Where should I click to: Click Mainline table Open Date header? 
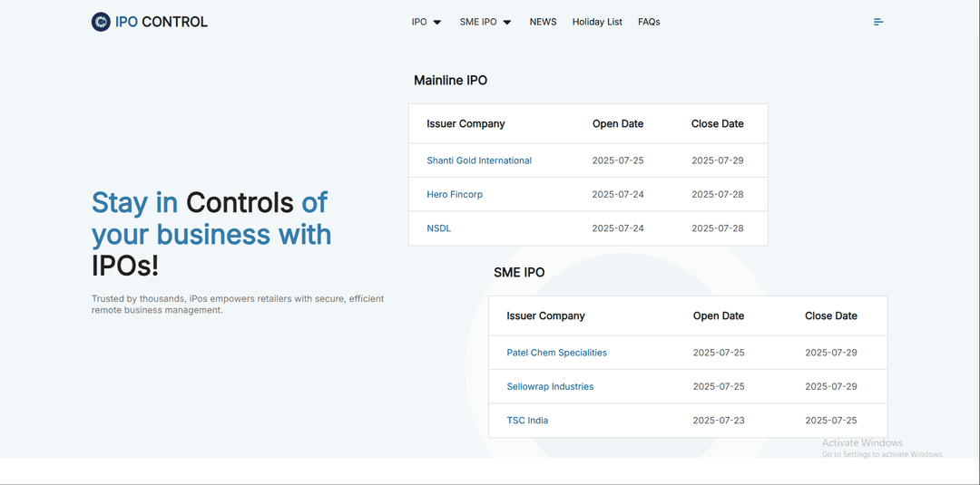[618, 123]
